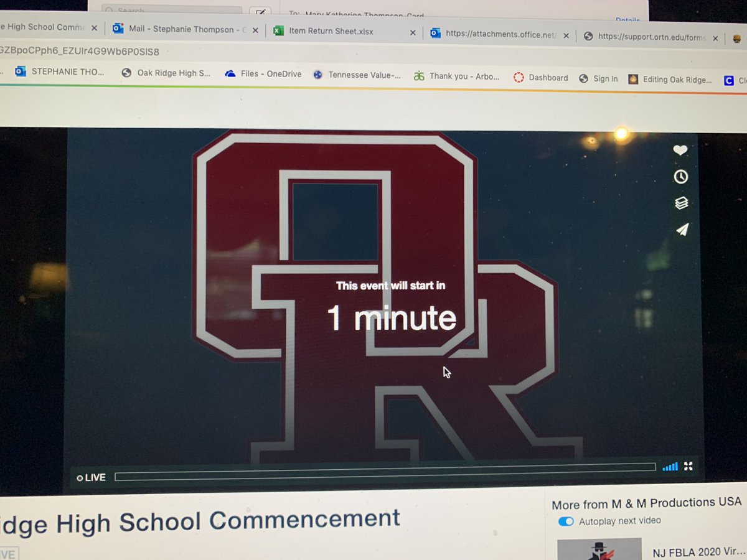Adjust volume using the blue bars
The height and width of the screenshot is (560, 747).
[x=670, y=467]
